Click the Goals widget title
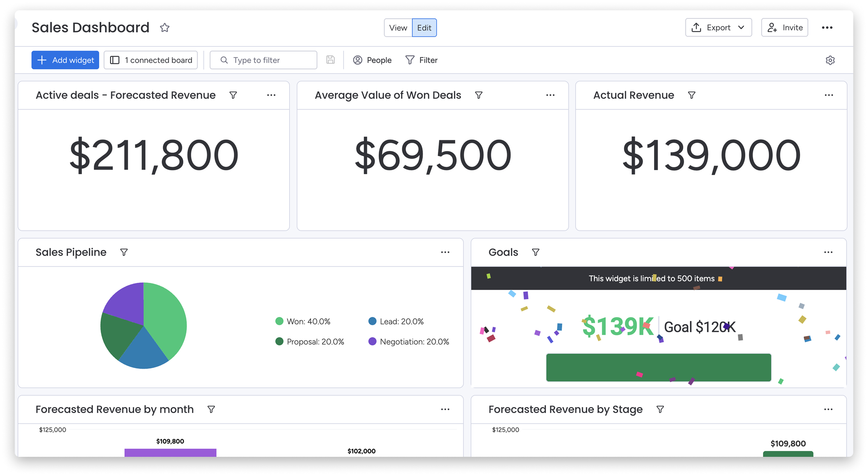This screenshot has width=868, height=476. pos(503,252)
